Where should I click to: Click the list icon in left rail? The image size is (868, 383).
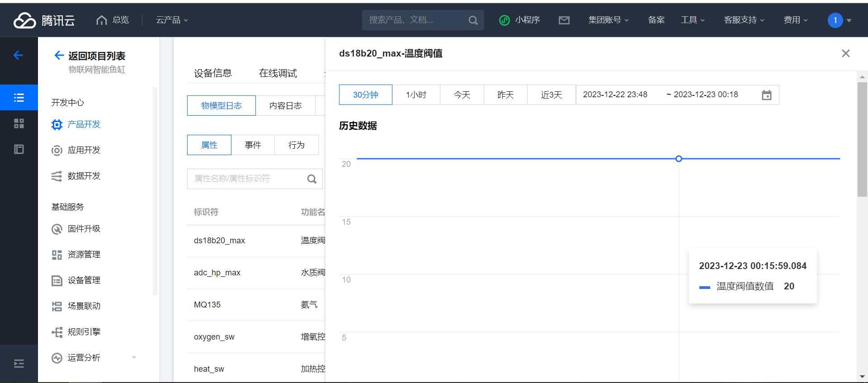point(19,98)
